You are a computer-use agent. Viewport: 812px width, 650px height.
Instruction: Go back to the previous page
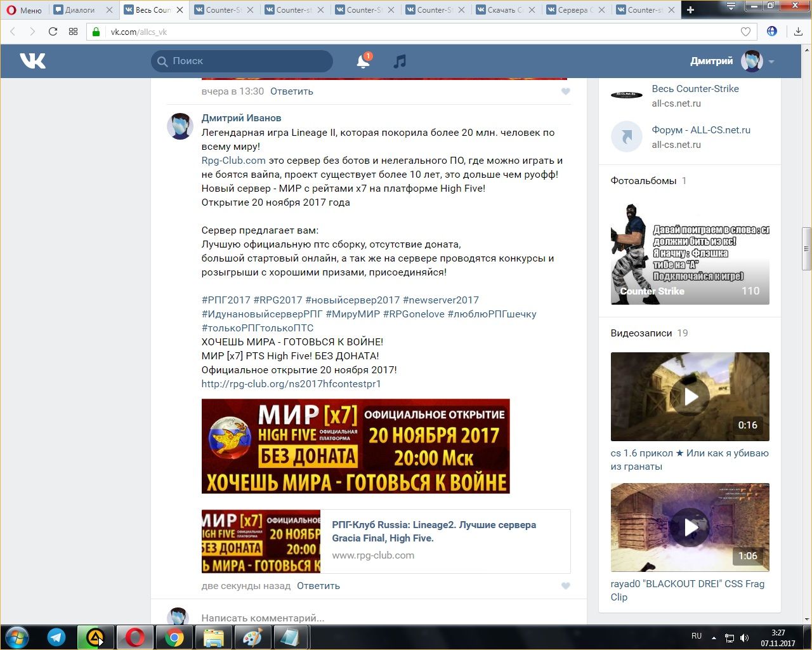13,32
